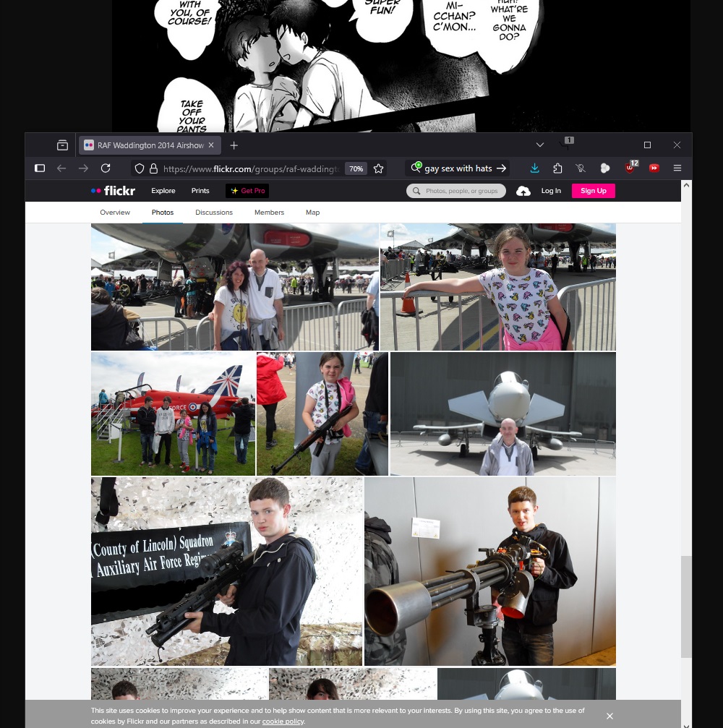Expand the list all tabs chevron
The height and width of the screenshot is (728, 723).
tap(539, 145)
